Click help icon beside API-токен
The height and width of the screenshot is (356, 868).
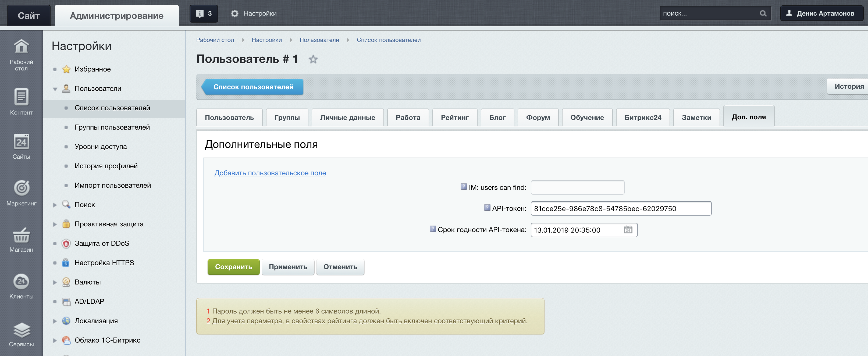click(487, 208)
